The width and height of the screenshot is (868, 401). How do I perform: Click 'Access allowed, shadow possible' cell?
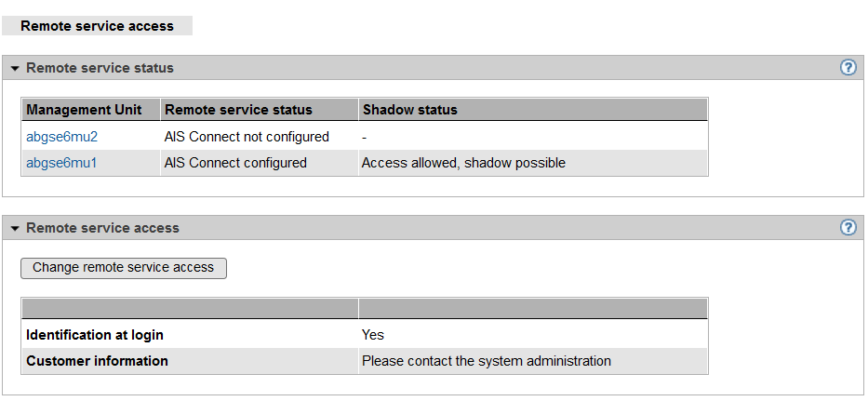click(463, 163)
